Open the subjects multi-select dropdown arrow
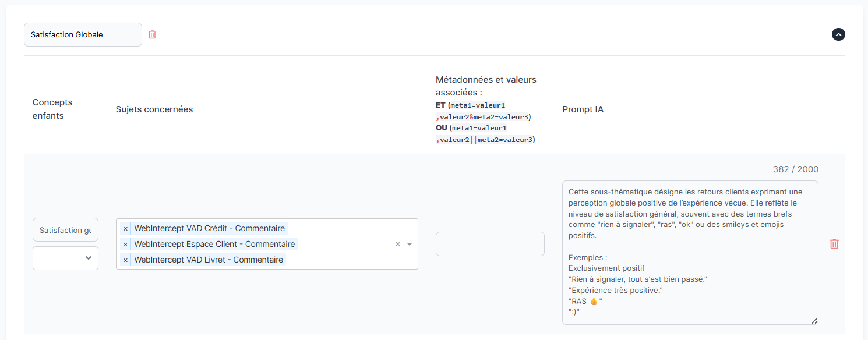This screenshot has width=868, height=340. 410,245
